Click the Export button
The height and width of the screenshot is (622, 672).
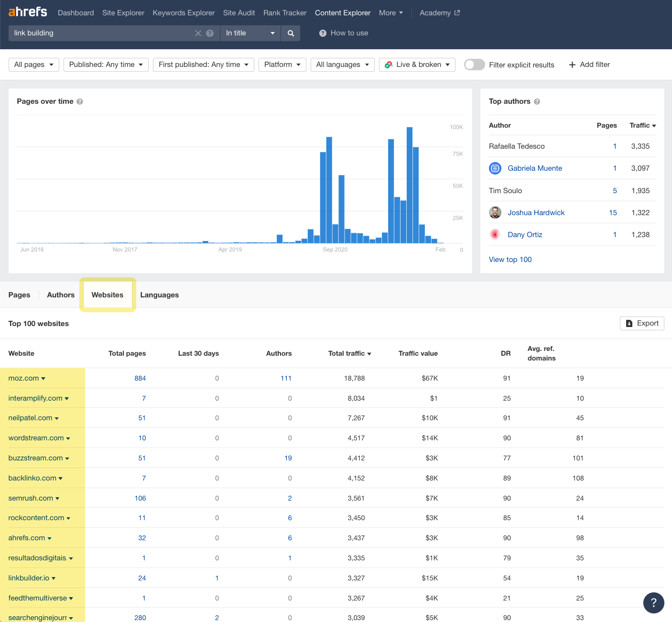point(642,323)
